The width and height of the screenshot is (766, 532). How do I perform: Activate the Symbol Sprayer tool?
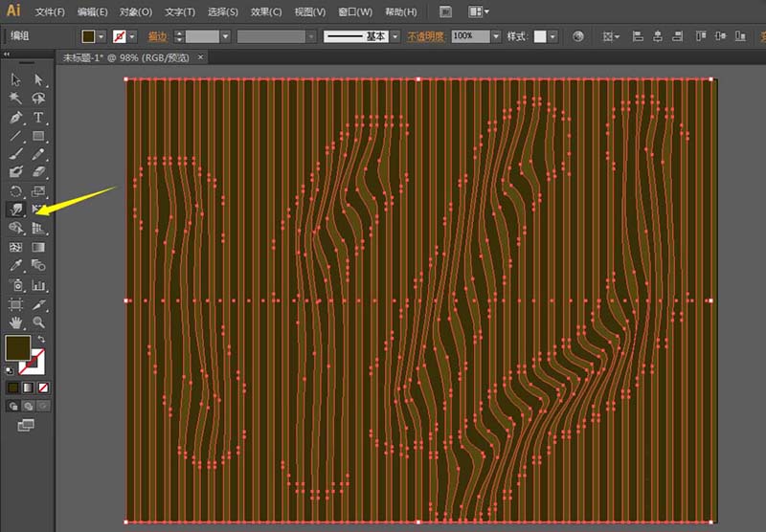pyautogui.click(x=15, y=285)
